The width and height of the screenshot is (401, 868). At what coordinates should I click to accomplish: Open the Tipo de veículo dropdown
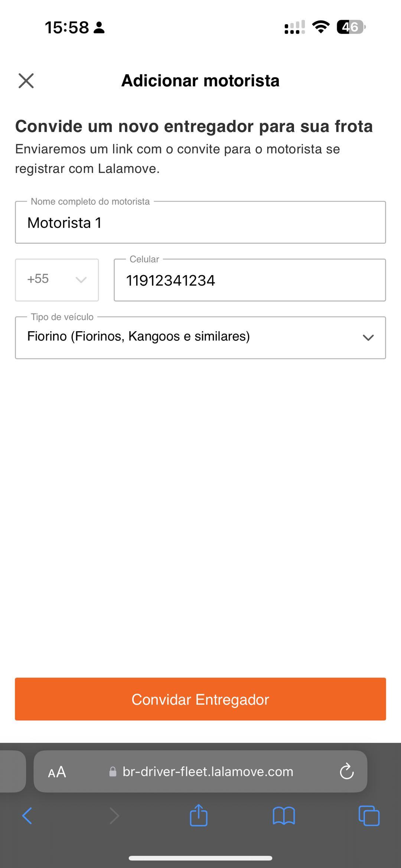click(200, 337)
